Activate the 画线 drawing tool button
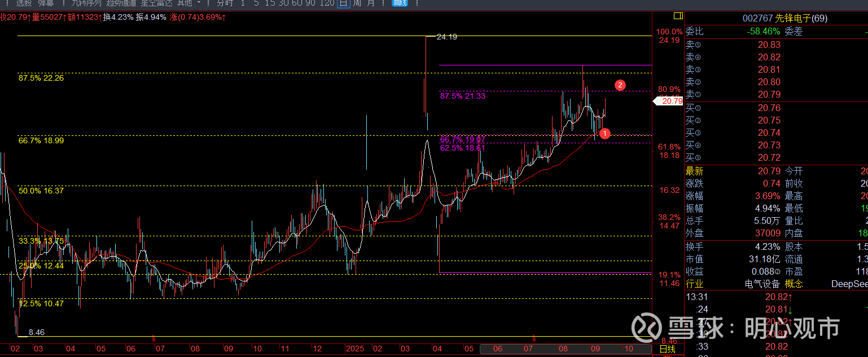868x357 pixels. coord(400,3)
